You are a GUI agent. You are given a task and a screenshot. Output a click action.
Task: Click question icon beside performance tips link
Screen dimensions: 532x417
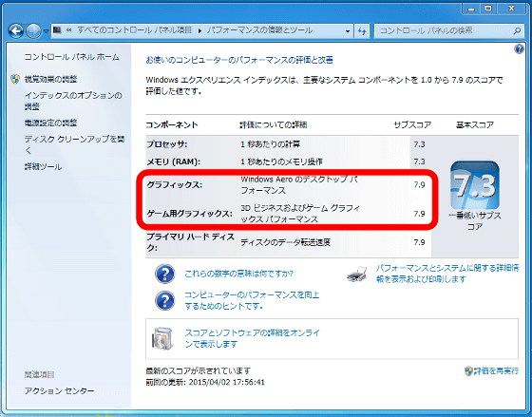point(165,300)
